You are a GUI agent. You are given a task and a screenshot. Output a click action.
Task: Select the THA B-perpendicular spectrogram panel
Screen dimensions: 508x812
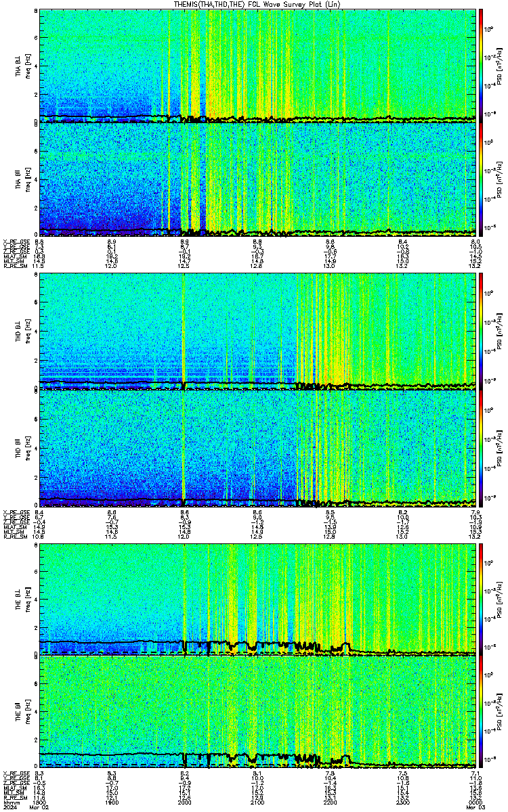pos(257,66)
